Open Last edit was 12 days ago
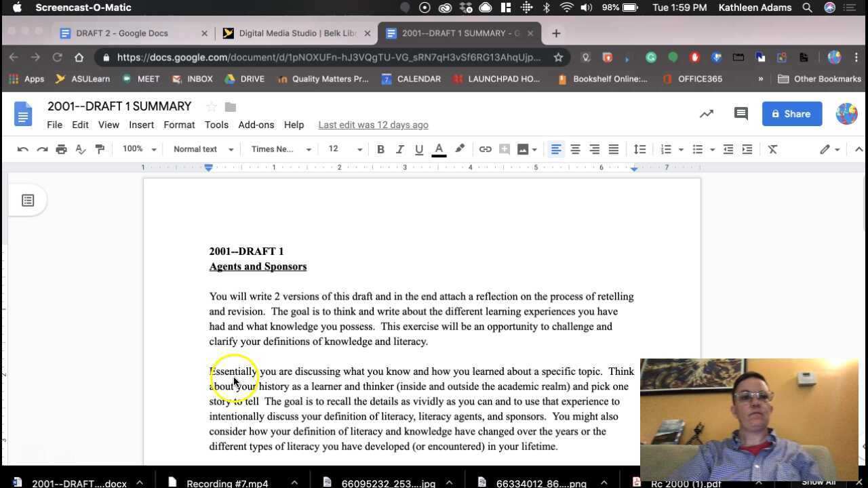868x488 pixels. [373, 125]
